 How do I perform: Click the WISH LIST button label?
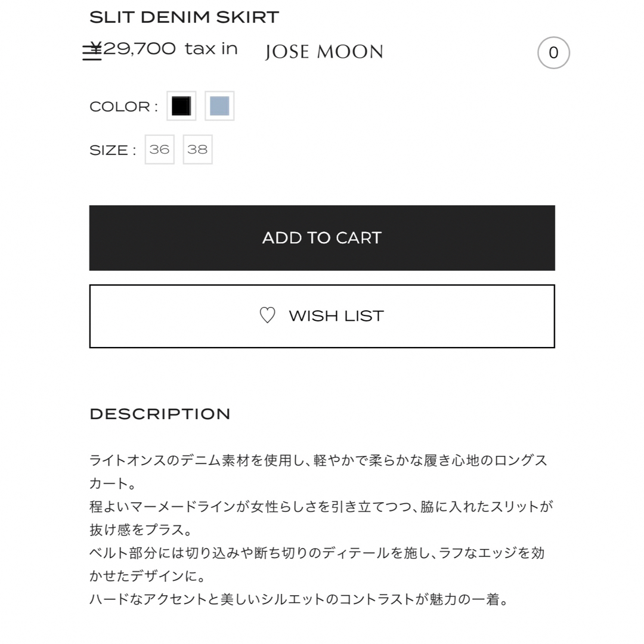point(336,316)
